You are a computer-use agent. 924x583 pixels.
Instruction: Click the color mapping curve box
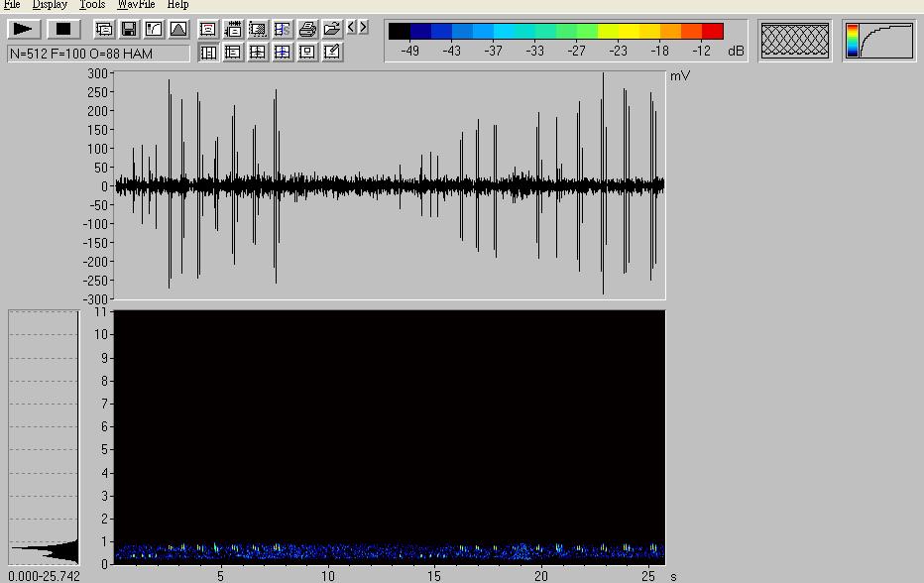coord(879,41)
